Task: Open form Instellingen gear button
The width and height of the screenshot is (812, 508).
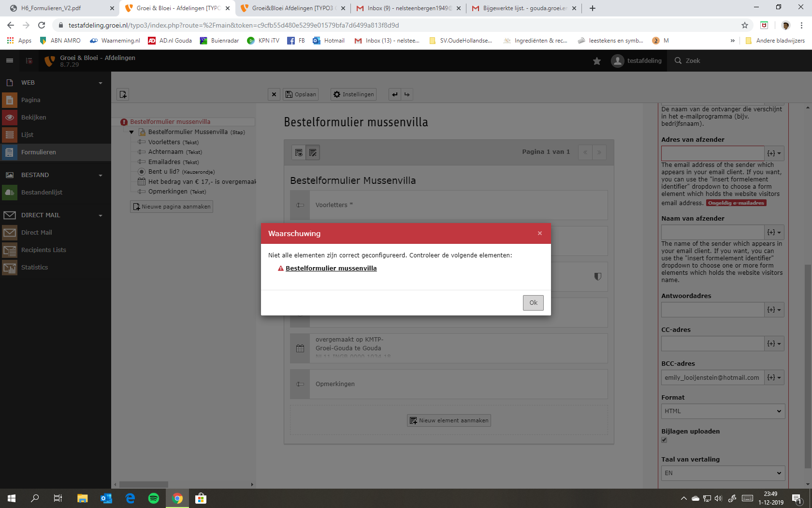Action: coord(353,94)
